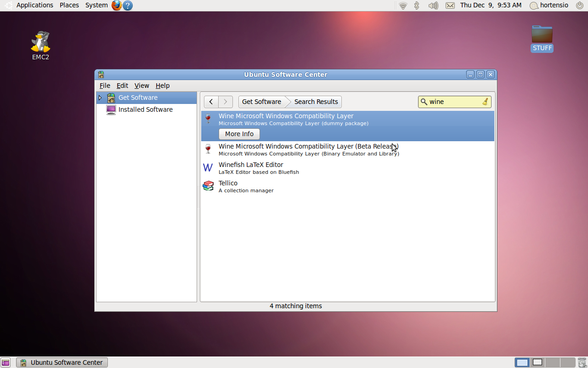Switch to the third workspace
588x368 pixels.
pyautogui.click(x=553, y=362)
